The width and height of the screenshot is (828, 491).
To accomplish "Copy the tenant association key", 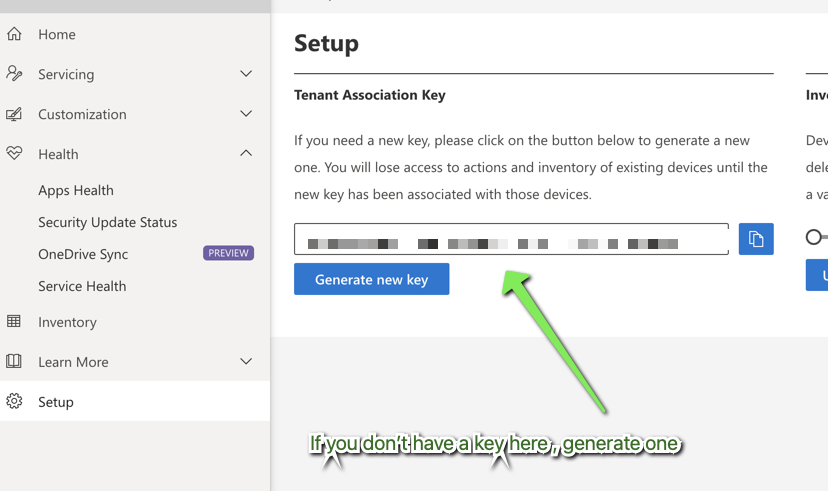I will (756, 239).
